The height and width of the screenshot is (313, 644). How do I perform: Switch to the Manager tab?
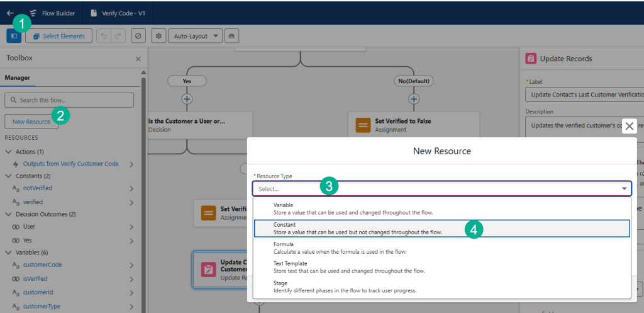point(18,78)
